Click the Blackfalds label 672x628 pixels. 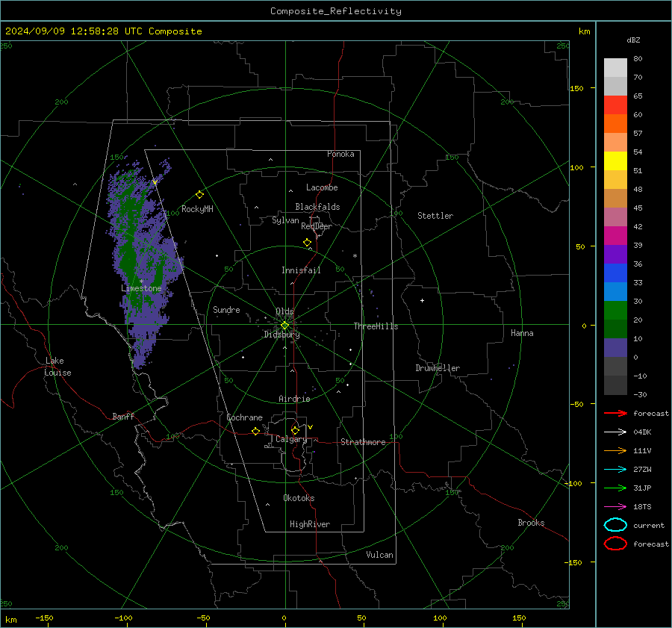click(x=317, y=207)
